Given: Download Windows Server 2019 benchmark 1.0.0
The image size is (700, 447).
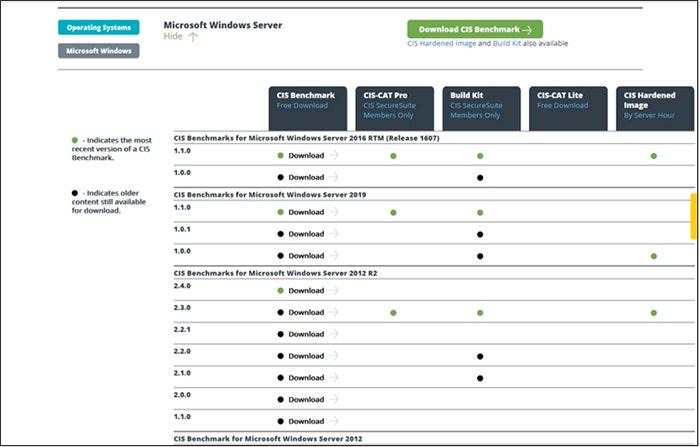Looking at the screenshot, I should 306,256.
